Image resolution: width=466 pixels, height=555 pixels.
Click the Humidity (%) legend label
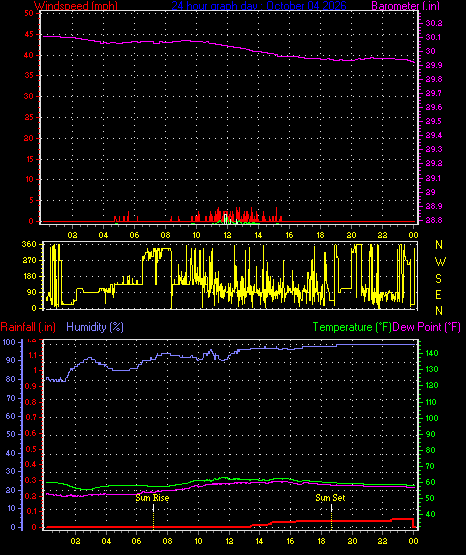coord(95,327)
